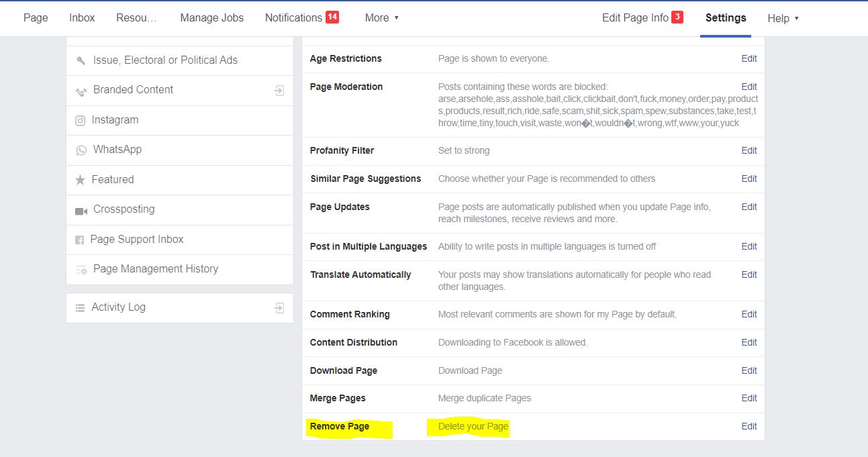Open WhatsApp settings in sidebar
868x457 pixels.
coord(180,150)
